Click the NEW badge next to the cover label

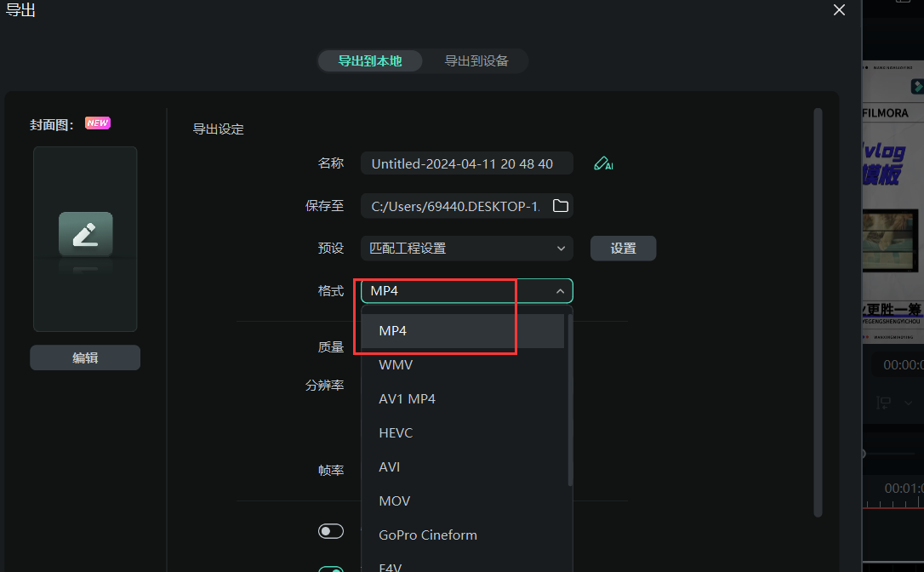click(98, 123)
